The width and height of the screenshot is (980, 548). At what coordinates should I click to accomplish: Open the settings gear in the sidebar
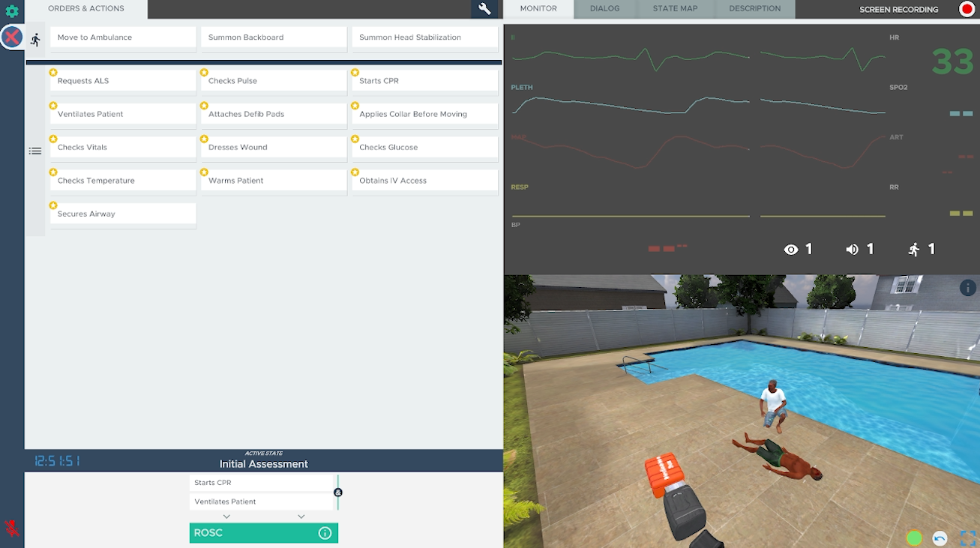(12, 11)
